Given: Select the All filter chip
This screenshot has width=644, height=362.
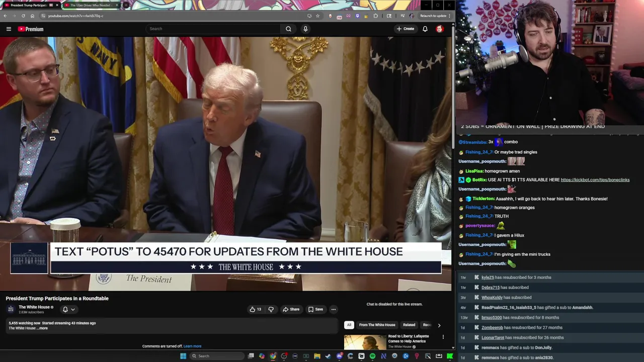Looking at the screenshot, I should 349,325.
